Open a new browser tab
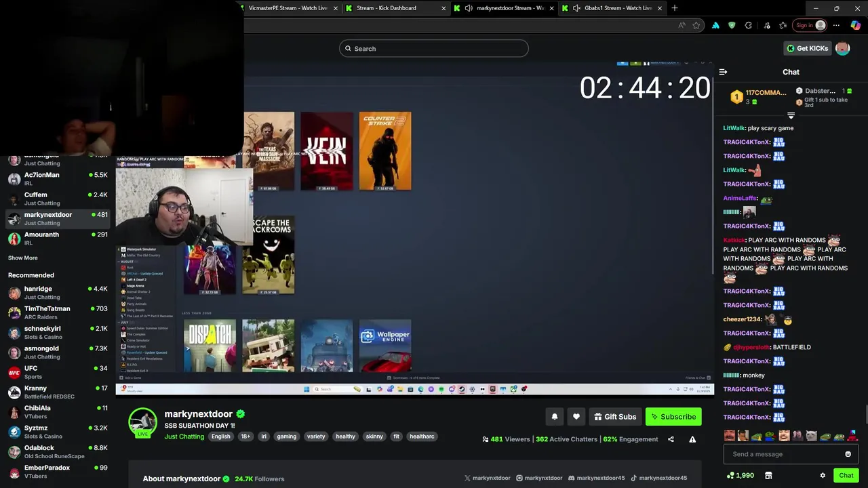 [674, 8]
